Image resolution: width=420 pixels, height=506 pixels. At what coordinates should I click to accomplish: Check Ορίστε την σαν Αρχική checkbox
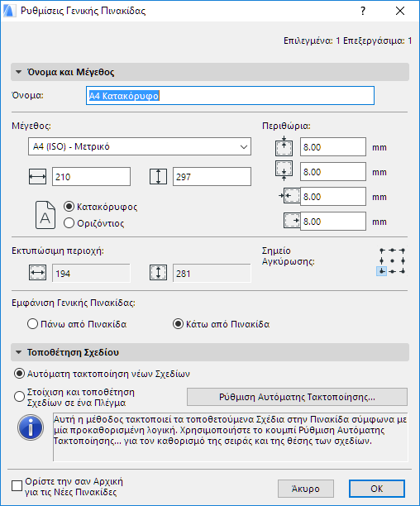(17, 486)
